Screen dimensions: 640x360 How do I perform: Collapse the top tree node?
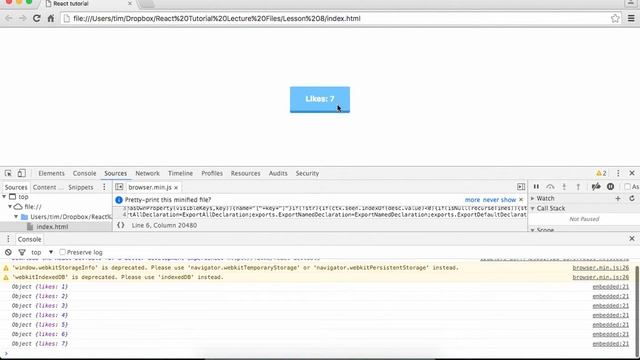point(4,197)
